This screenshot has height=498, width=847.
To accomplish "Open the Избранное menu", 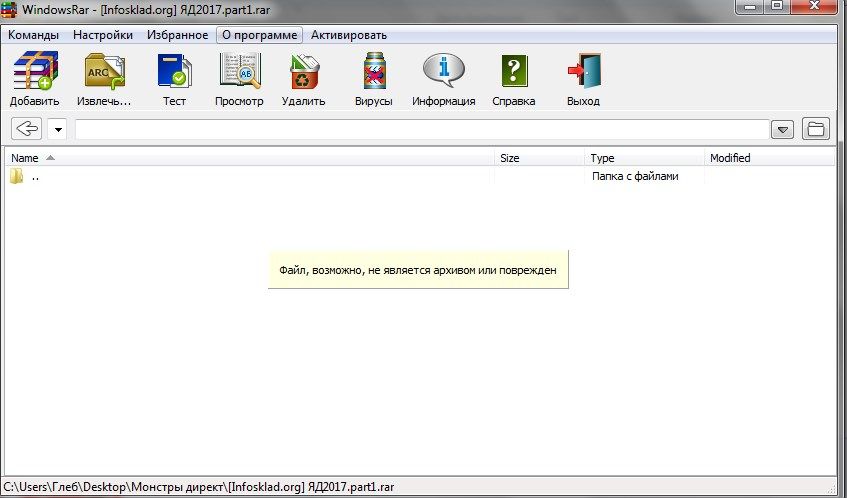I will point(177,35).
